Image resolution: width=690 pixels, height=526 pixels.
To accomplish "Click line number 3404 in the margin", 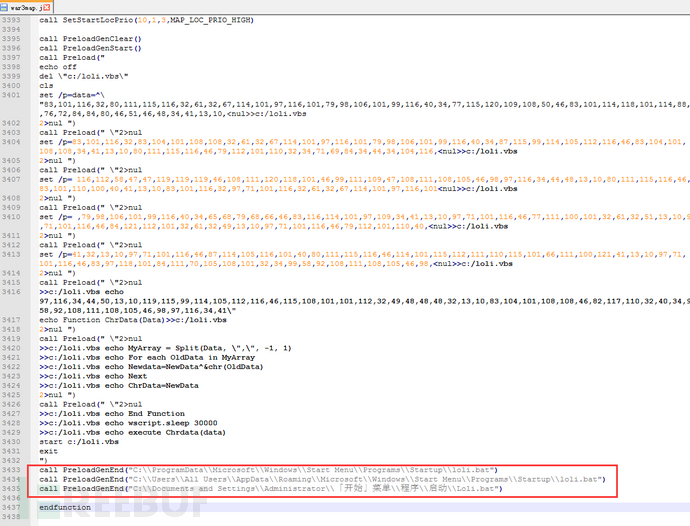I will [11, 142].
